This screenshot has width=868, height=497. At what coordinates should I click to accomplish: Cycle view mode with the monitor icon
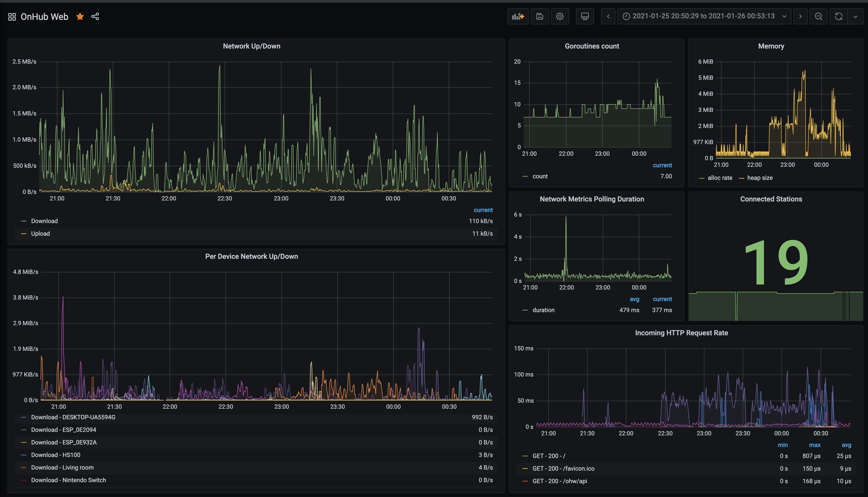click(585, 16)
